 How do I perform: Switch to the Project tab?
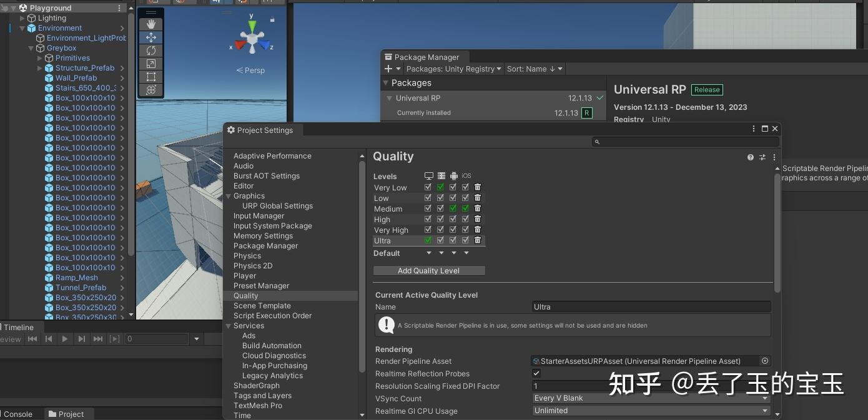(67, 414)
